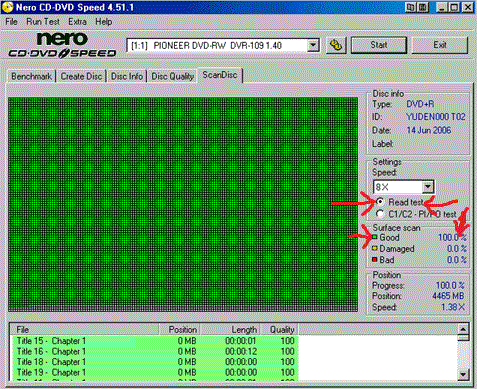Click the file list scroll up arrow
Viewport: 477px width, 389px height.
pos(463,329)
